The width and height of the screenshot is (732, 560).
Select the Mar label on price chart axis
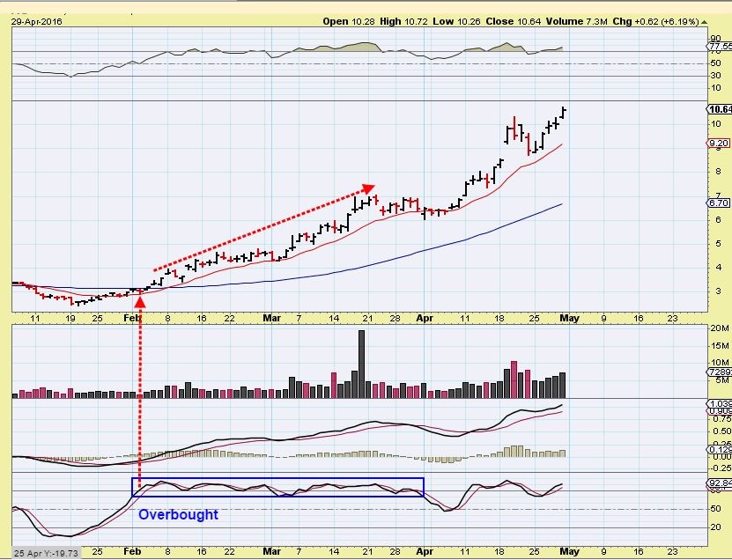272,317
